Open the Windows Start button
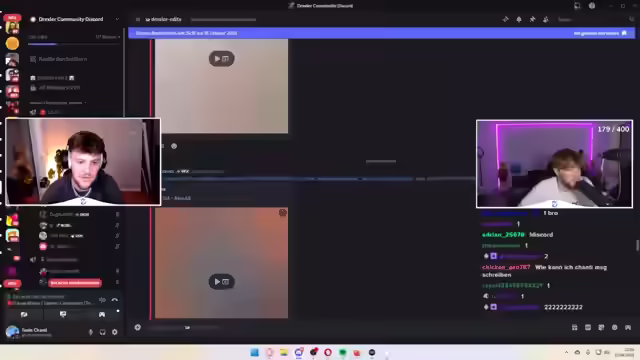The image size is (640, 360). pyautogui.click(x=254, y=352)
